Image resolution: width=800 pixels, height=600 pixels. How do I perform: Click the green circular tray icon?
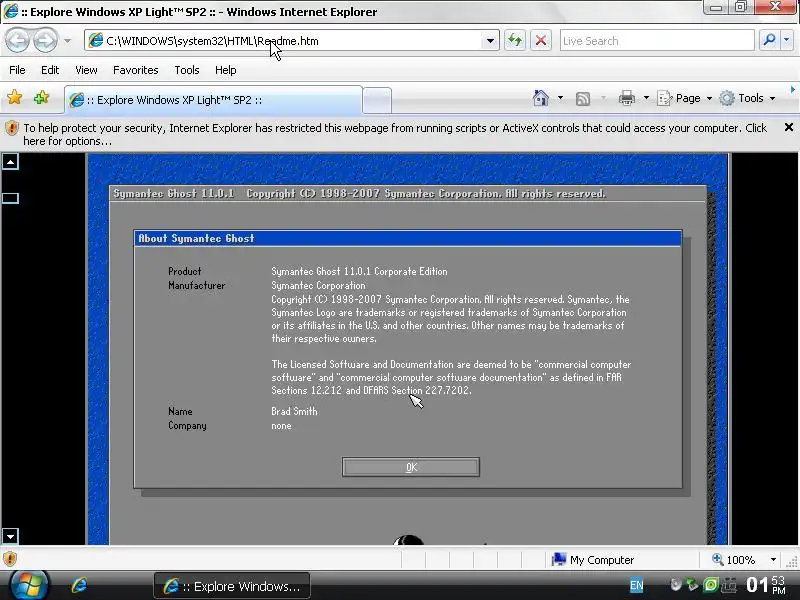pos(711,585)
